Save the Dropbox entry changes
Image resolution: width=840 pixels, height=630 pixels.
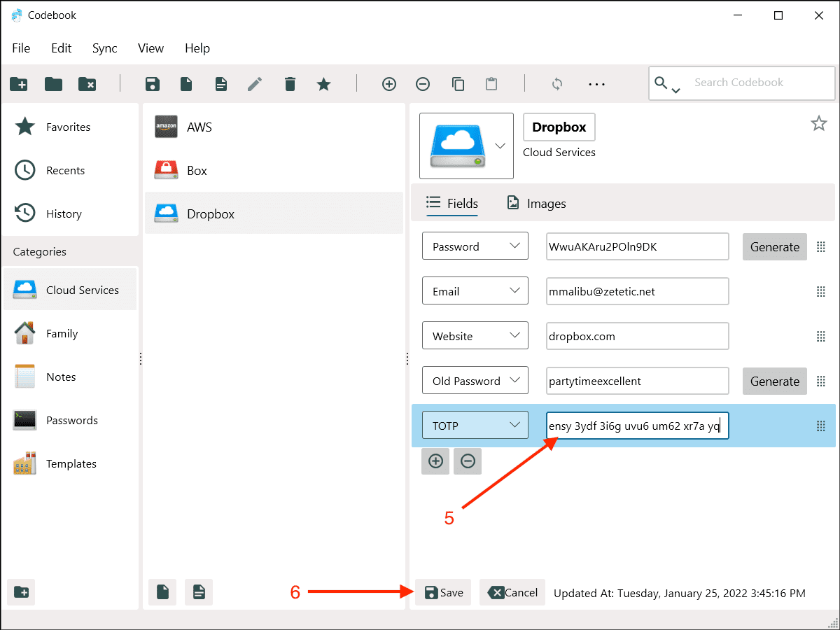coord(444,592)
